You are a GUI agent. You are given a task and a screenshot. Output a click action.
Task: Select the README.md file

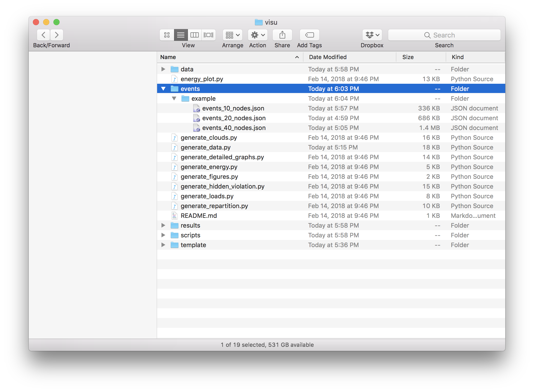(198, 216)
